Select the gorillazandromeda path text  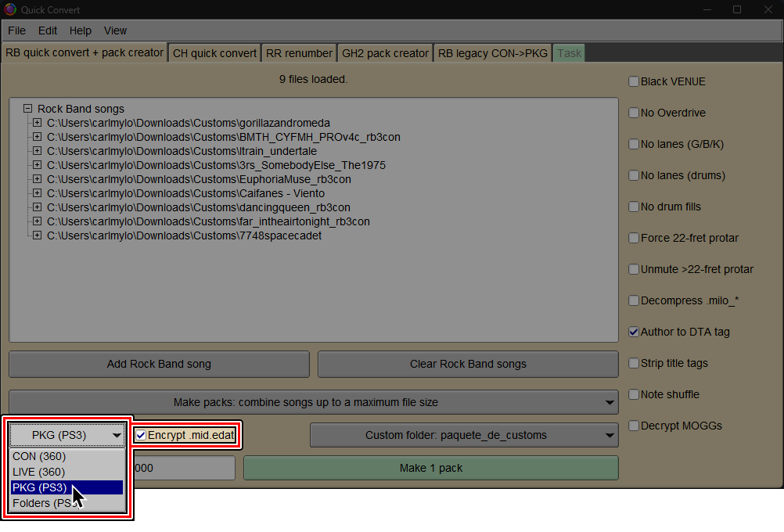coord(189,123)
